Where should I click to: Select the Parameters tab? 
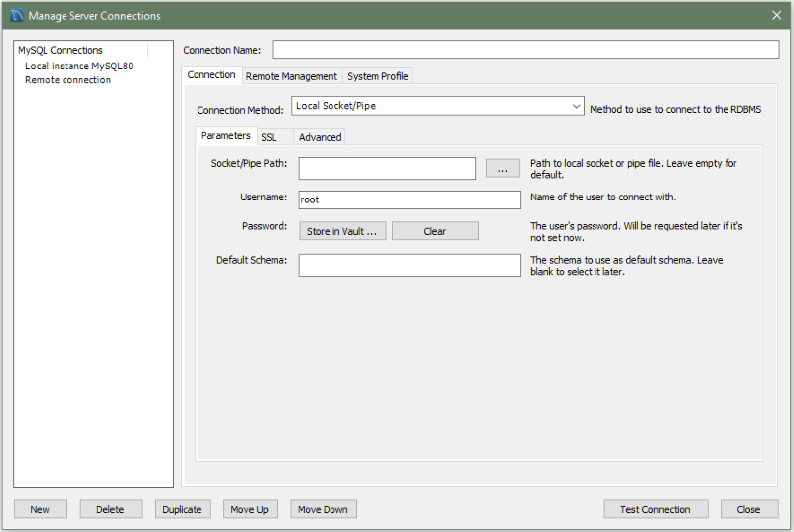click(226, 136)
